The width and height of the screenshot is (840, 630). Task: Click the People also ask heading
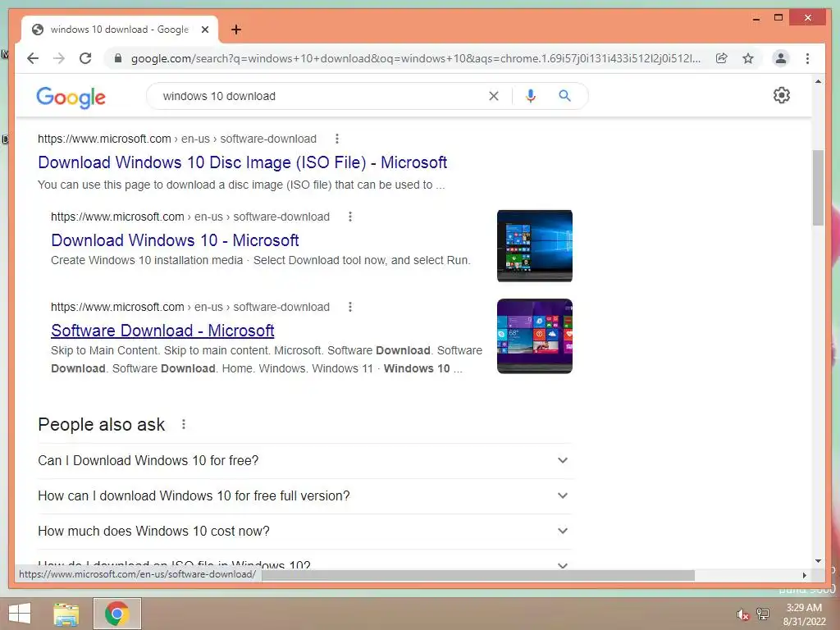[x=101, y=424]
